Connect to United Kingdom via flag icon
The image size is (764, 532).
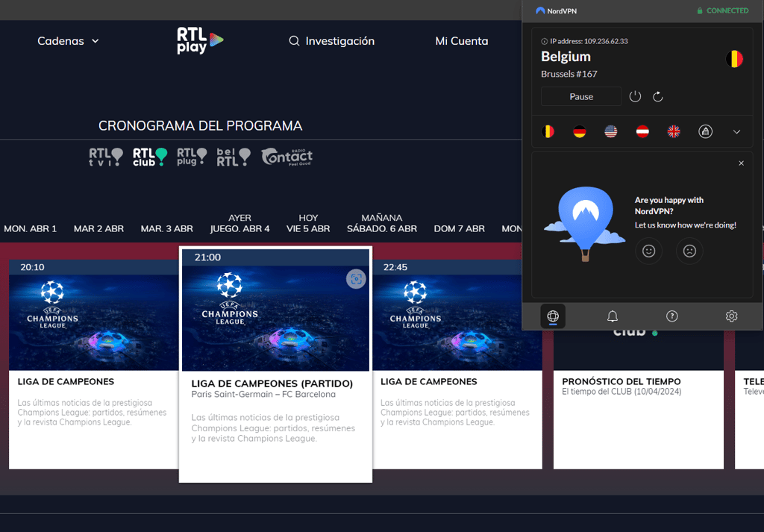click(x=674, y=131)
